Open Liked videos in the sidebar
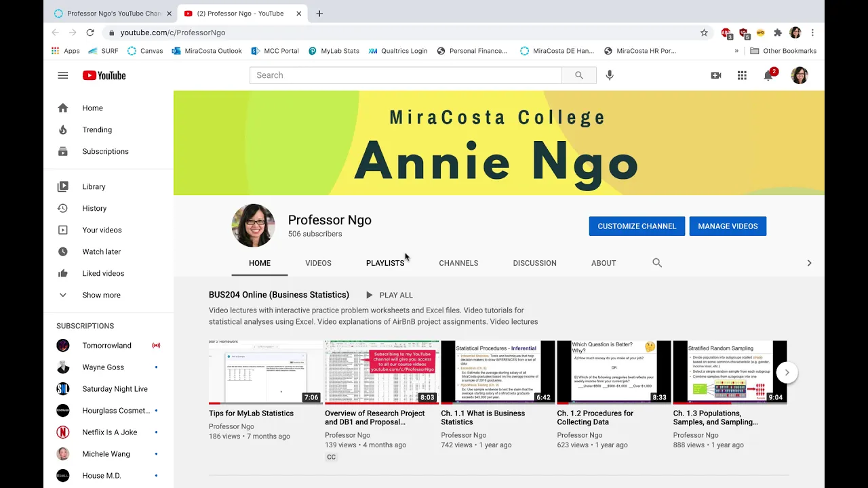The width and height of the screenshot is (868, 488). 108,273
